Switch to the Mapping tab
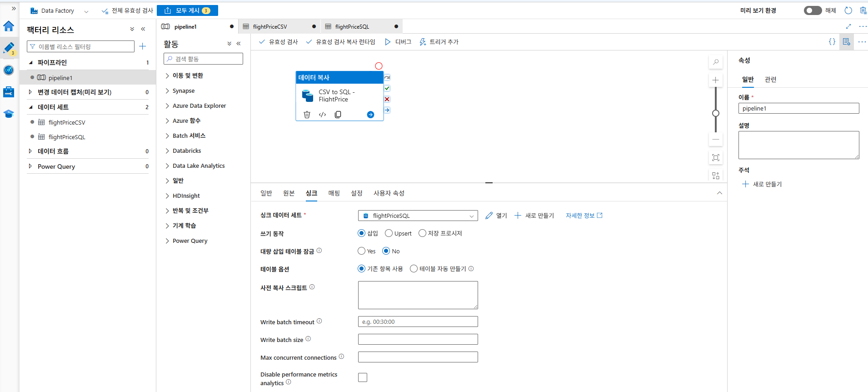 (x=334, y=193)
